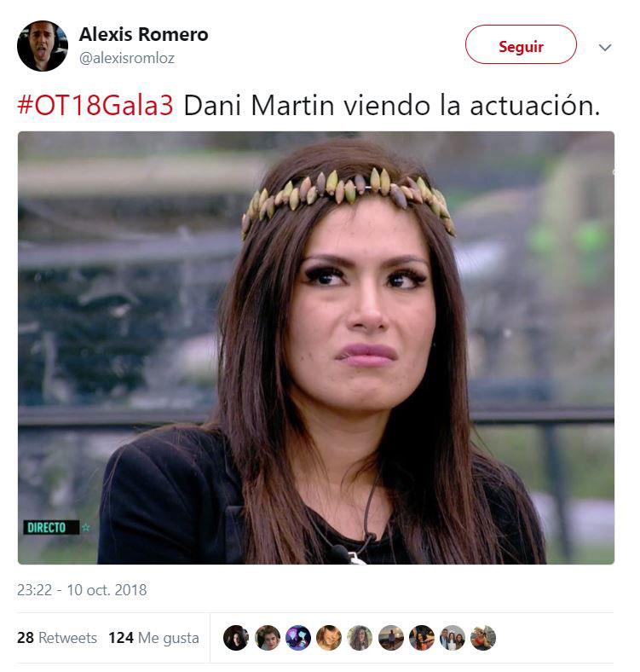Open eighth liker avatar in the row
The height and width of the screenshot is (672, 640).
[x=453, y=638]
